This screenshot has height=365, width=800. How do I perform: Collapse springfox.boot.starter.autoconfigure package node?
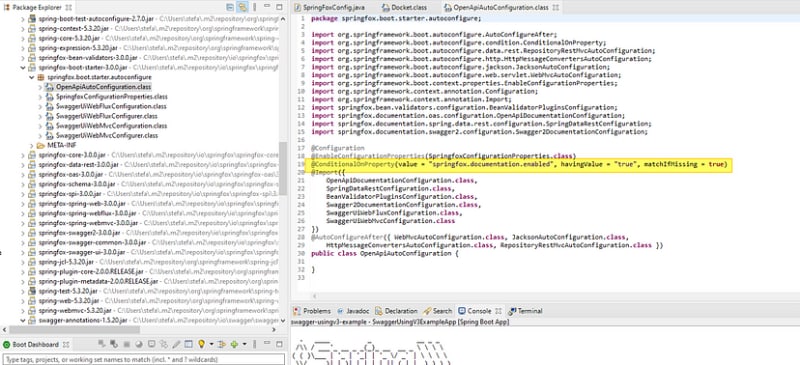(32, 77)
